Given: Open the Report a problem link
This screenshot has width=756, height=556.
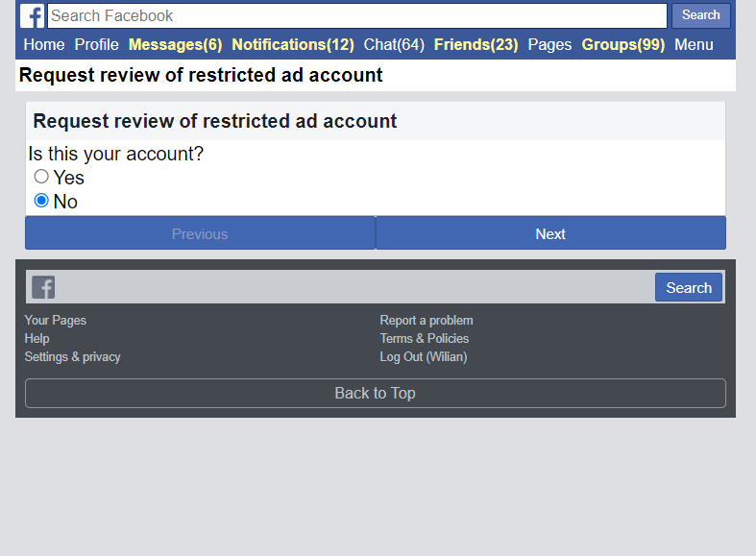Looking at the screenshot, I should pos(427,320).
